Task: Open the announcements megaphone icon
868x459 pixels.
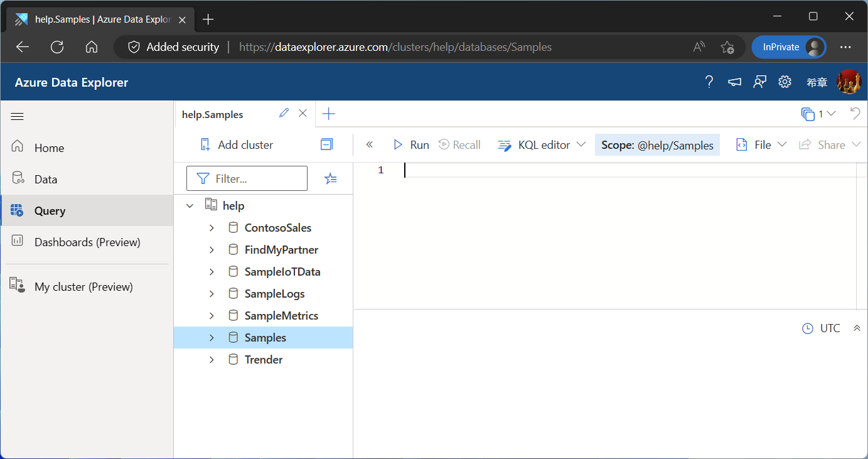Action: 734,82
